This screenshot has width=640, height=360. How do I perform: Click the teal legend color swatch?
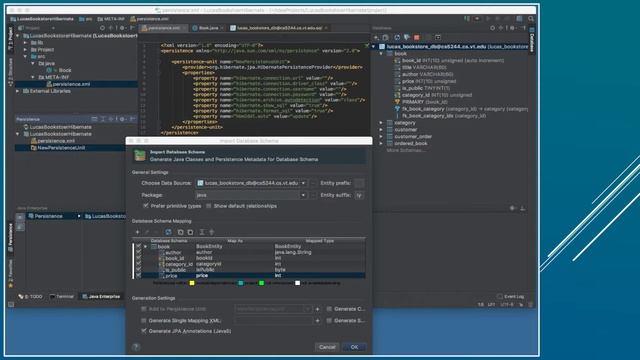pos(241,283)
